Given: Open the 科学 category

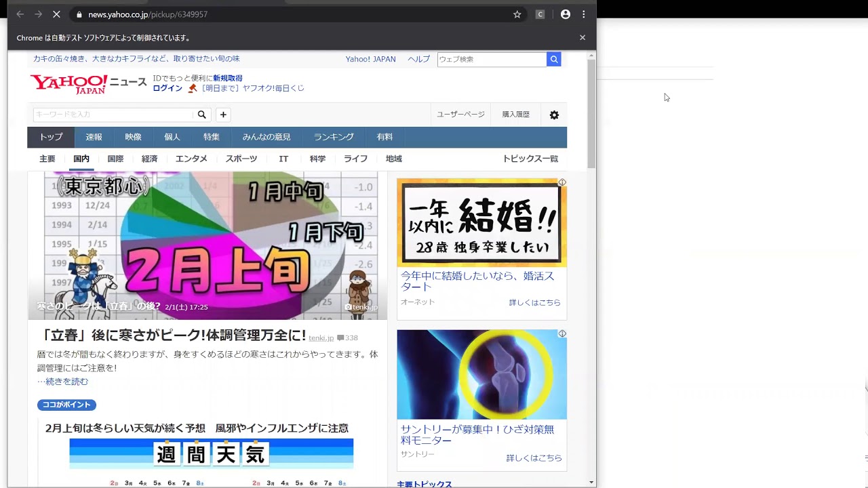Looking at the screenshot, I should point(317,159).
